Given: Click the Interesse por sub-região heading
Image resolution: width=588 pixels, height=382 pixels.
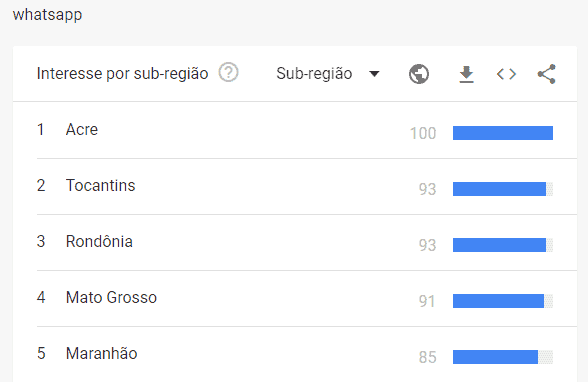Looking at the screenshot, I should (122, 73).
